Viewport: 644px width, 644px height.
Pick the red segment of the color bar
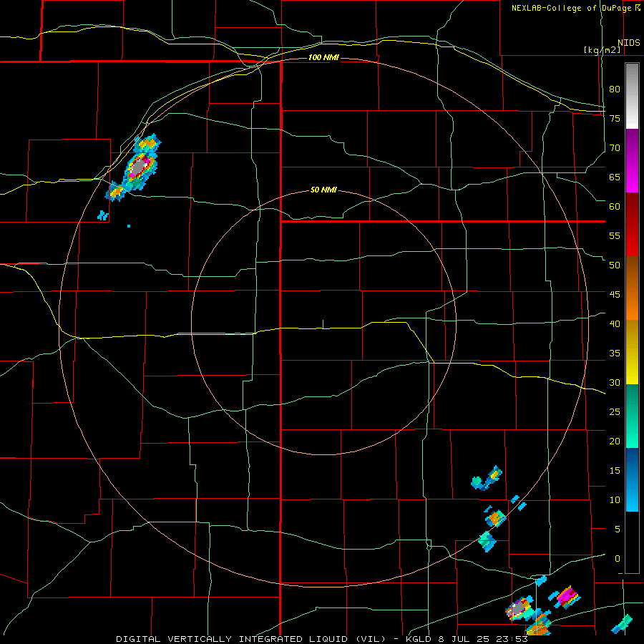coord(632,225)
